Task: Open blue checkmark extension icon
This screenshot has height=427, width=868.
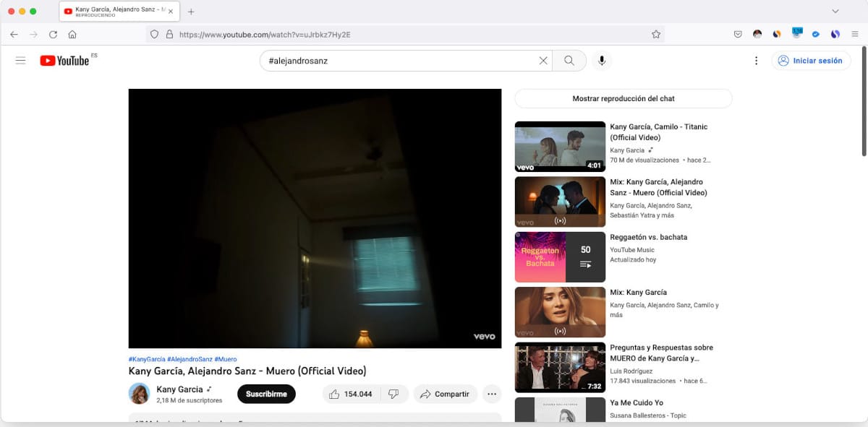Action: tap(816, 34)
